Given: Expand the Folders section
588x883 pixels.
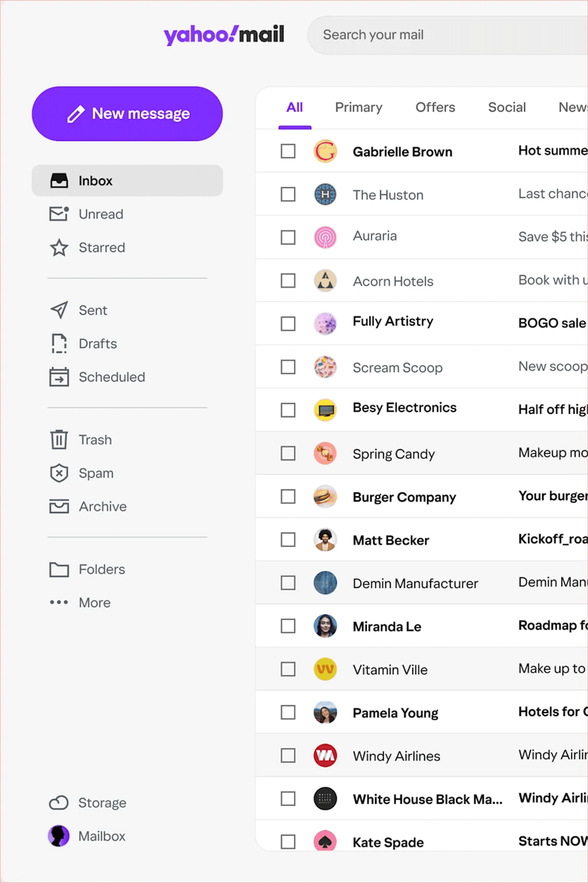Looking at the screenshot, I should tap(87, 569).
